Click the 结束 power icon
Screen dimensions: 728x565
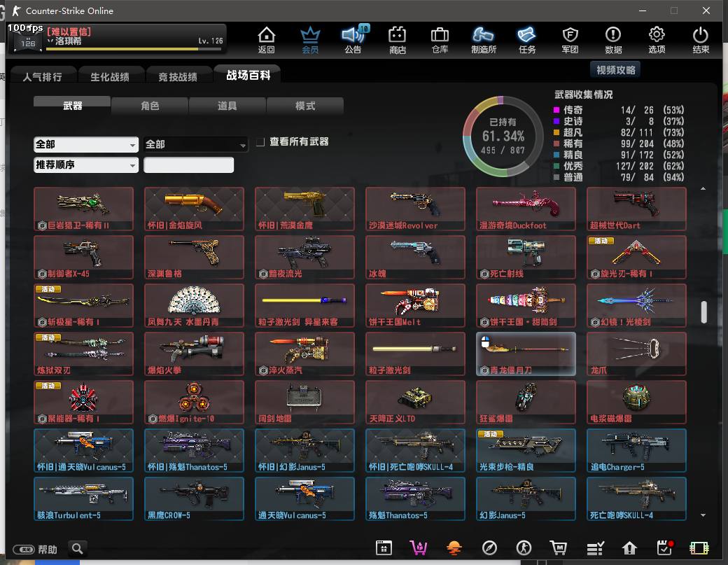tap(700, 40)
